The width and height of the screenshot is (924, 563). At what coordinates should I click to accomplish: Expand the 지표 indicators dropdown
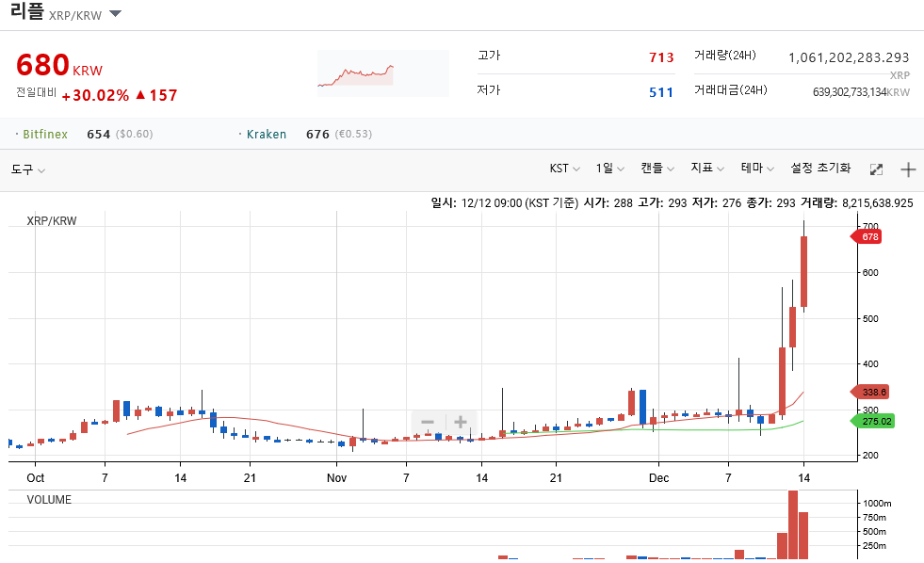pos(707,169)
